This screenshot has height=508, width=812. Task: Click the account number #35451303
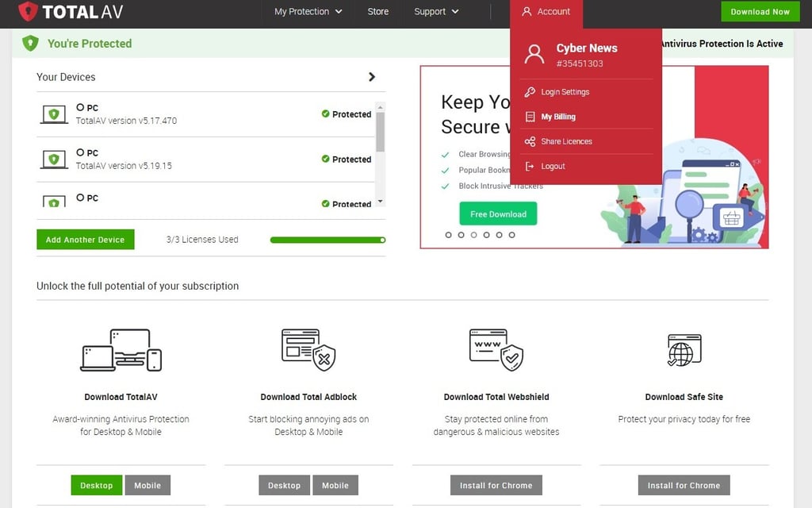click(580, 63)
